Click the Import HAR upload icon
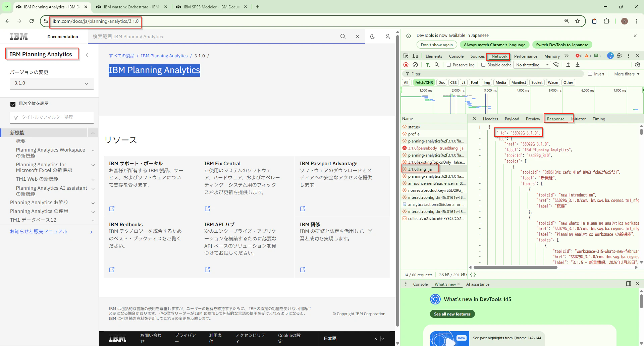 coord(568,65)
